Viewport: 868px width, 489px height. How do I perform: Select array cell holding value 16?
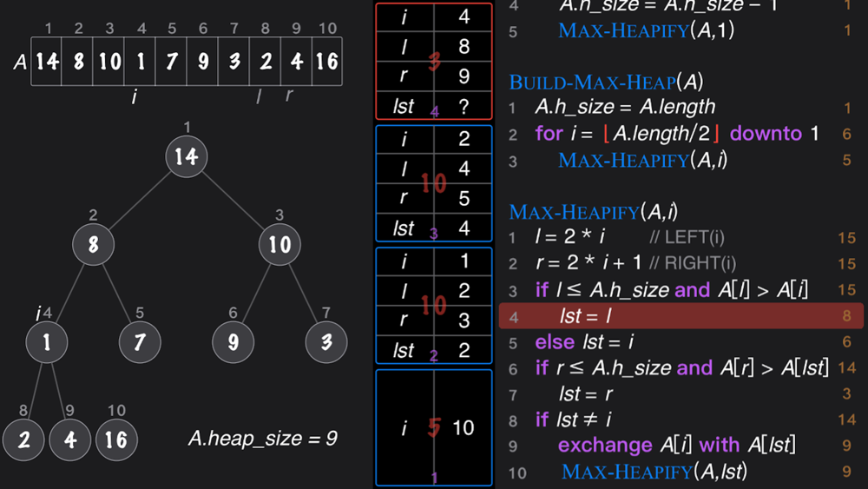[327, 62]
